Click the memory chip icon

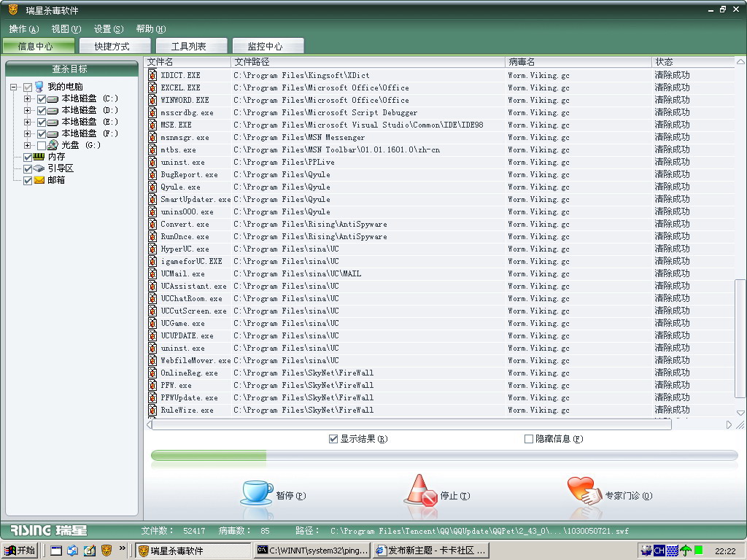coord(39,157)
